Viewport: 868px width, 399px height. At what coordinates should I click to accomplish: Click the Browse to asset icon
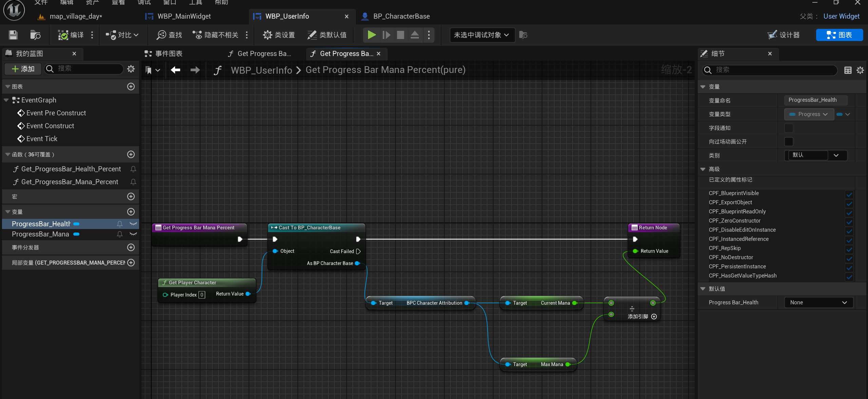[35, 35]
